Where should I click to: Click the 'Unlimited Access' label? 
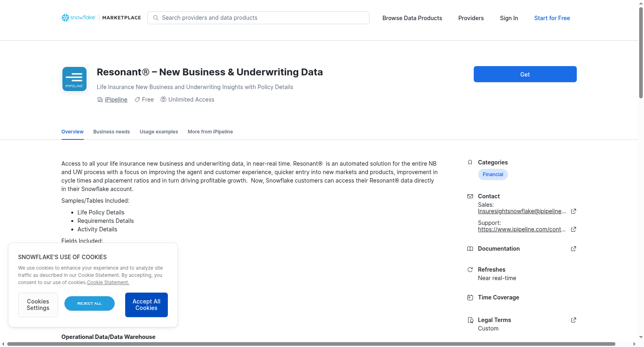click(x=191, y=100)
